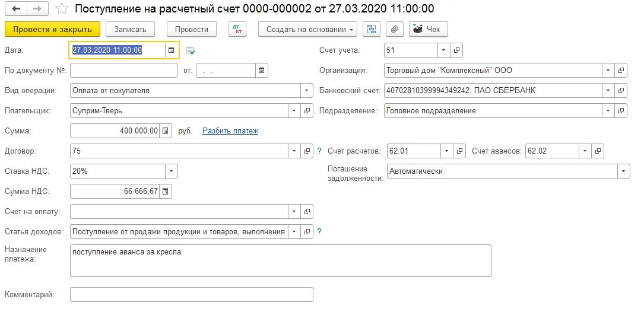Expand the Договор dropdown list
The image size is (644, 309).
tap(294, 151)
